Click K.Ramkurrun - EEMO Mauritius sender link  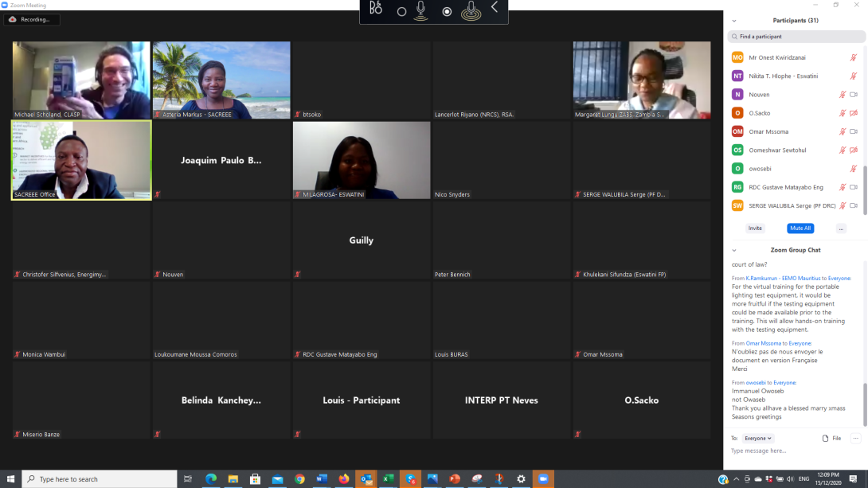point(783,279)
